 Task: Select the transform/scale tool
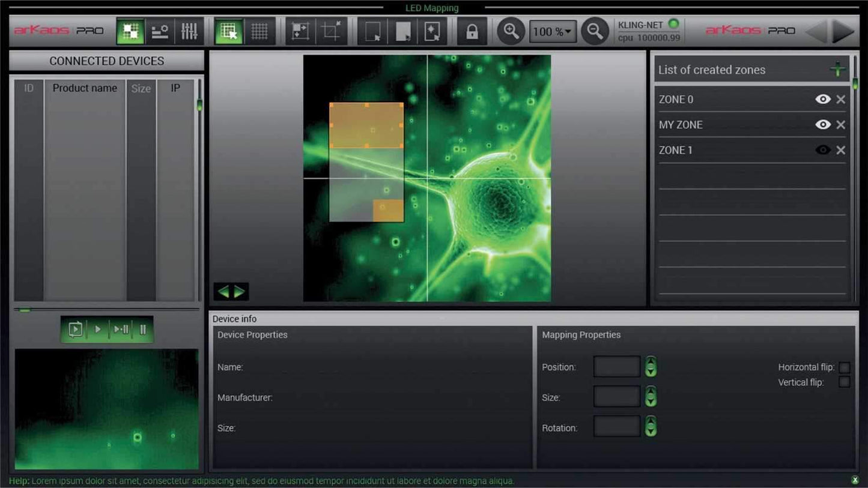tap(300, 31)
